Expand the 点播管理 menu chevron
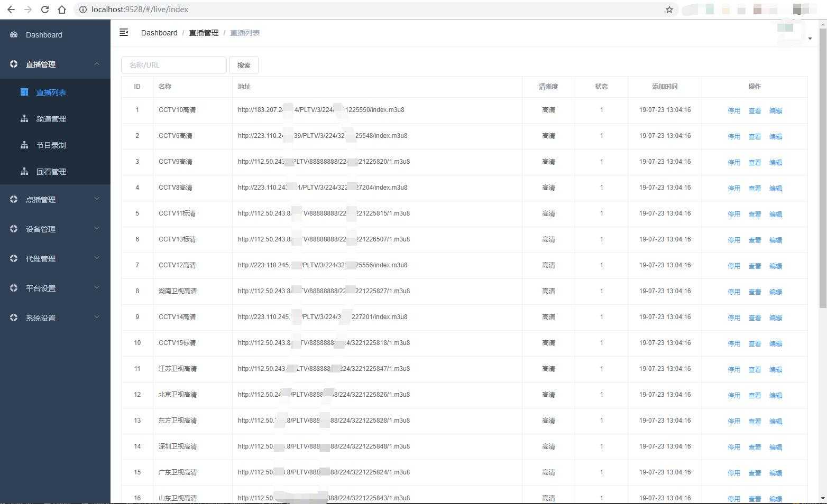Viewport: 827px width, 504px height. point(97,199)
